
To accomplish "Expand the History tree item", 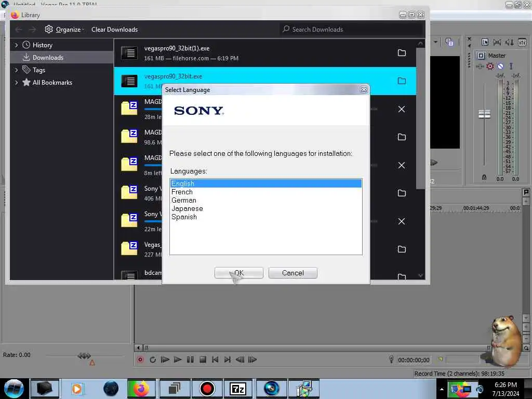I will (16, 45).
